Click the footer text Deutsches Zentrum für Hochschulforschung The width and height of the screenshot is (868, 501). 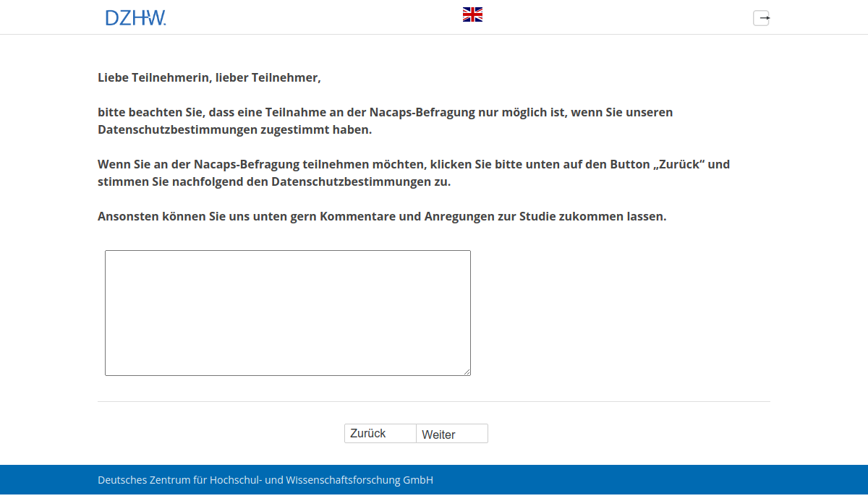click(265, 479)
